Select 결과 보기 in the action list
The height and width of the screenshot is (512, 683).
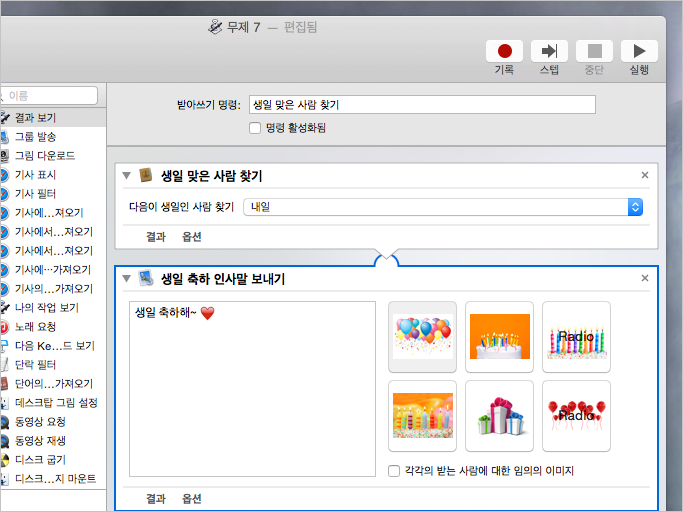[53, 118]
